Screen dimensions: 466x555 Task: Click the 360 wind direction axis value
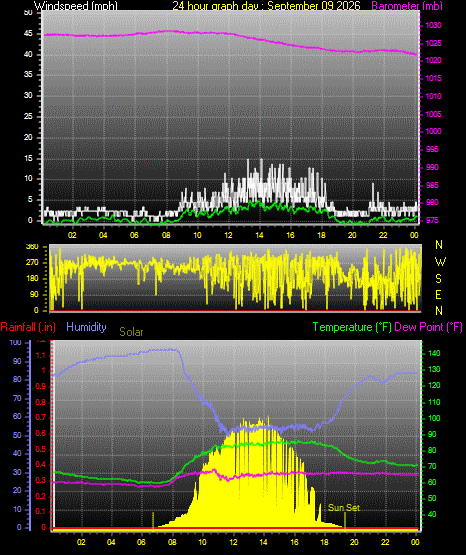[32, 247]
